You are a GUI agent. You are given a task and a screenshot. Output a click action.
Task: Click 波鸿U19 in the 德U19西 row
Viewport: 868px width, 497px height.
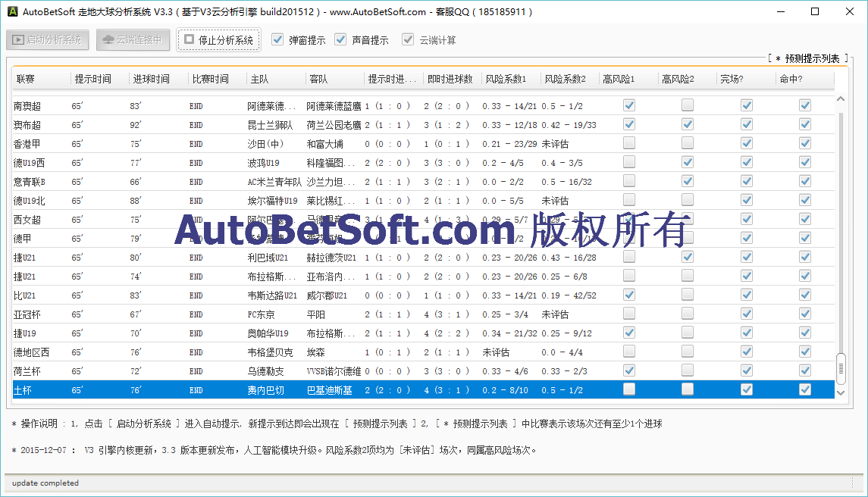264,163
